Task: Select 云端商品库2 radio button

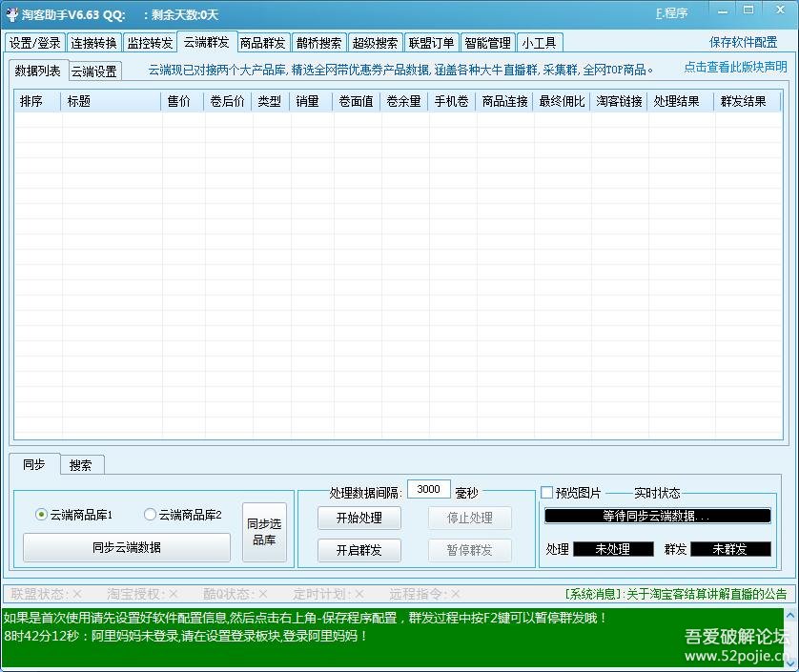Action: click(x=182, y=515)
